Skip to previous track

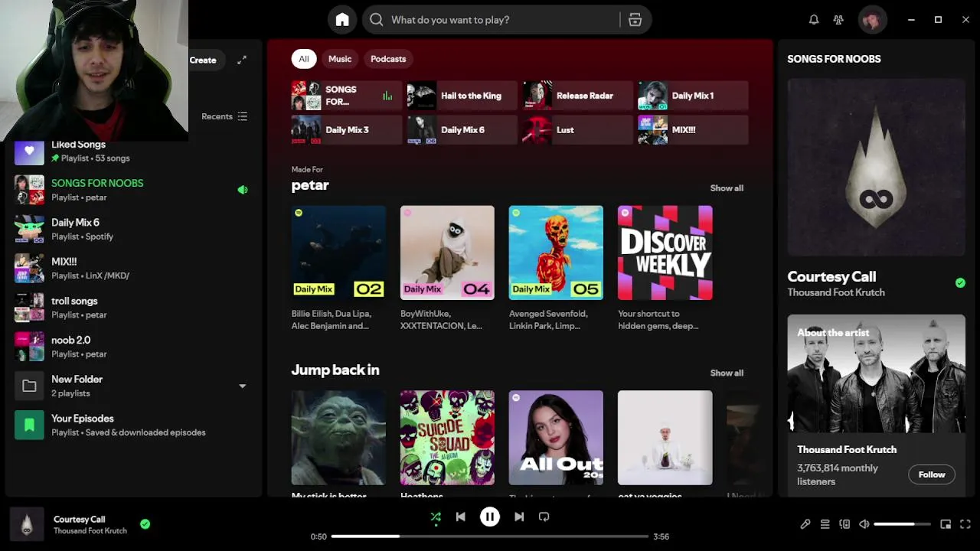click(x=460, y=517)
